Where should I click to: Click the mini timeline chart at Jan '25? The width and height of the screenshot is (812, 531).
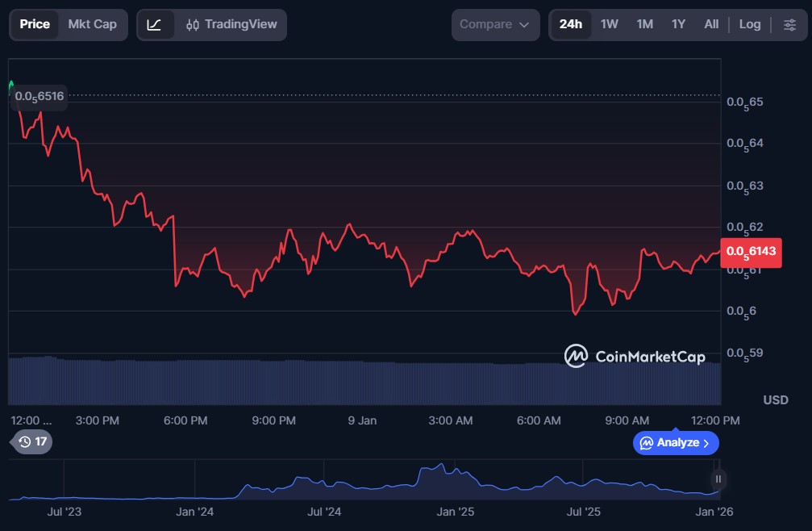(x=455, y=484)
